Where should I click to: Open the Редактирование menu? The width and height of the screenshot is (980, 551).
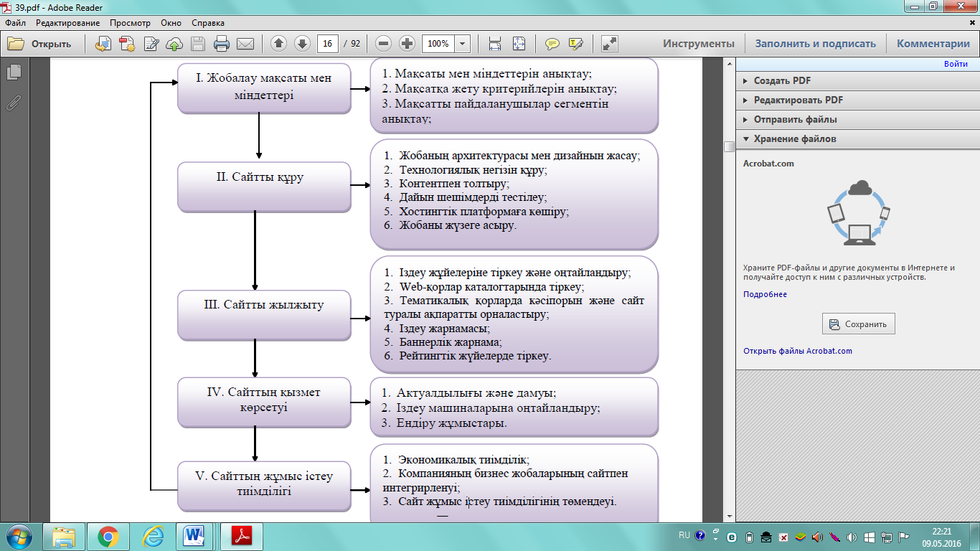pos(67,23)
